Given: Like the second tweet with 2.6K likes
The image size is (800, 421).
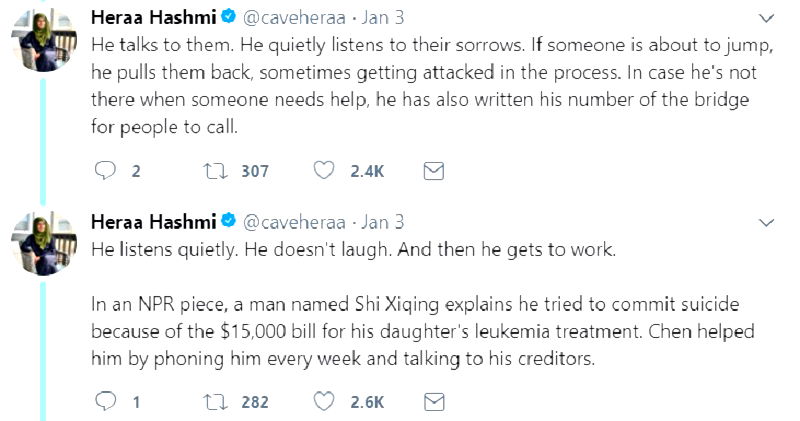Looking at the screenshot, I should 324,402.
